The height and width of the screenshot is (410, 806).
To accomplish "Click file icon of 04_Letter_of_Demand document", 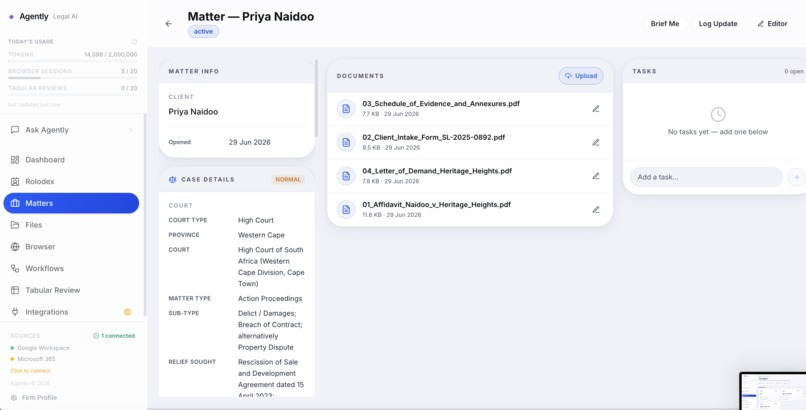I will [x=346, y=176].
